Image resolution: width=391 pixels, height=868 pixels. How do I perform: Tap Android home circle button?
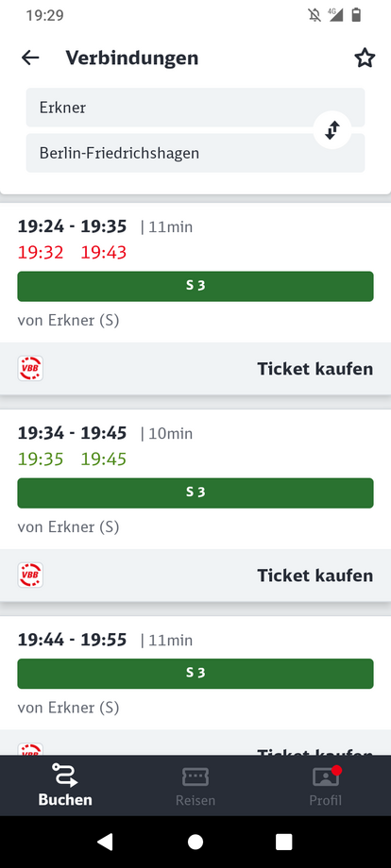[195, 842]
